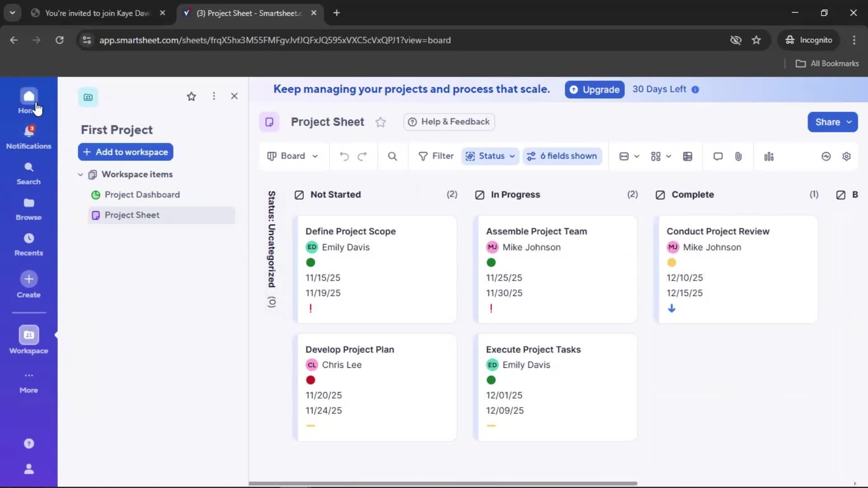The height and width of the screenshot is (488, 868).
Task: Favorite the Project Sheet star
Action: (381, 122)
